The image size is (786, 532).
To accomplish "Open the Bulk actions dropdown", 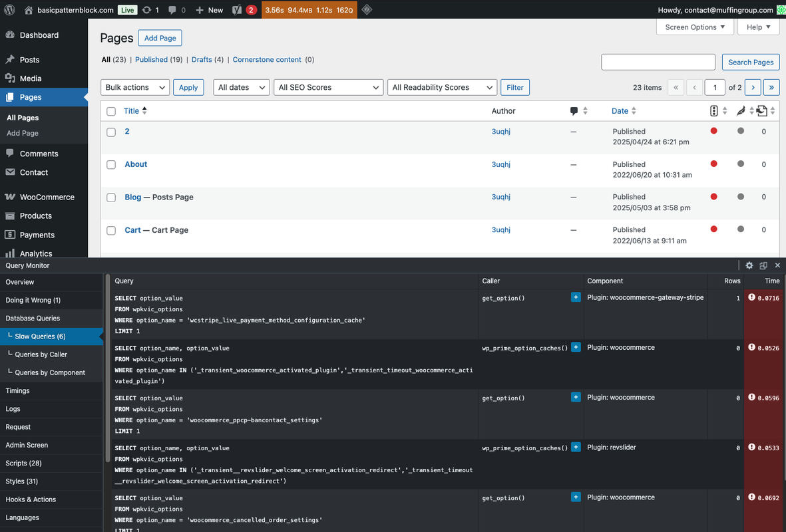I will pyautogui.click(x=135, y=87).
